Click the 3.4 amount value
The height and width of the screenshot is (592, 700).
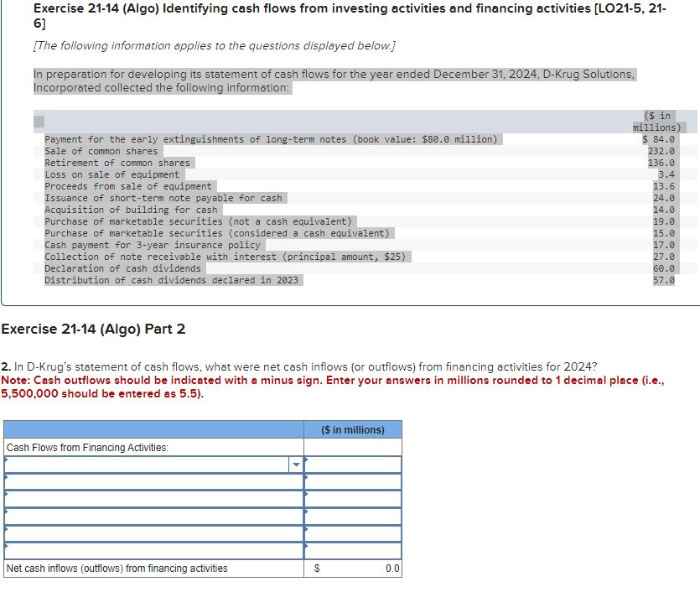[x=666, y=174]
